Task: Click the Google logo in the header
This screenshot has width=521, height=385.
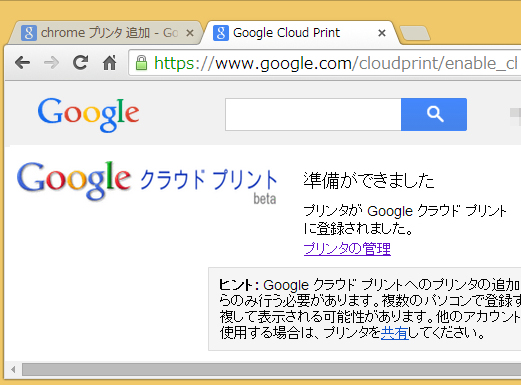Action: (88, 115)
